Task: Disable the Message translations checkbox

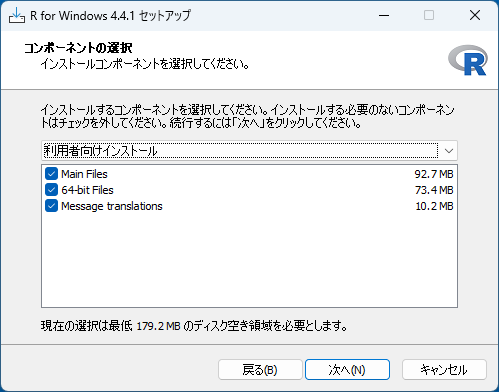Action: [51, 206]
